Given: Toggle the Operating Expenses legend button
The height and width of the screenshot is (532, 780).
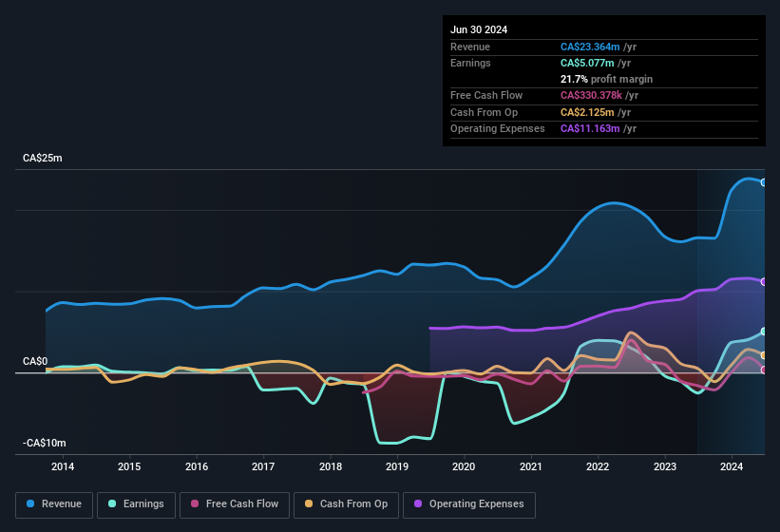Looking at the screenshot, I should (468, 504).
